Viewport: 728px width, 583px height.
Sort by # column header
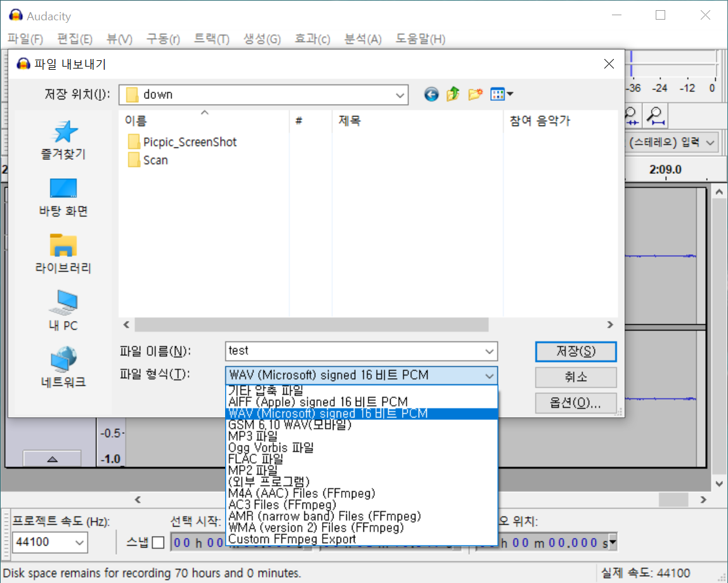coord(311,121)
